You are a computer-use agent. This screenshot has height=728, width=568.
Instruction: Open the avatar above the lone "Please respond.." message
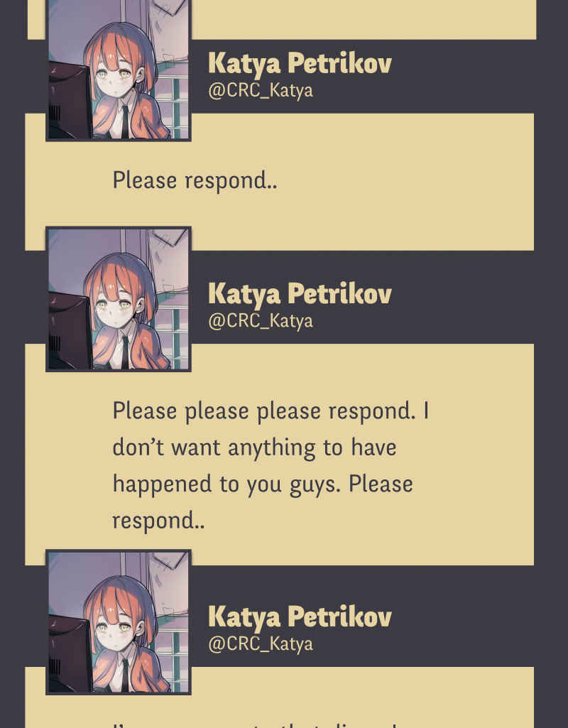pos(119,70)
